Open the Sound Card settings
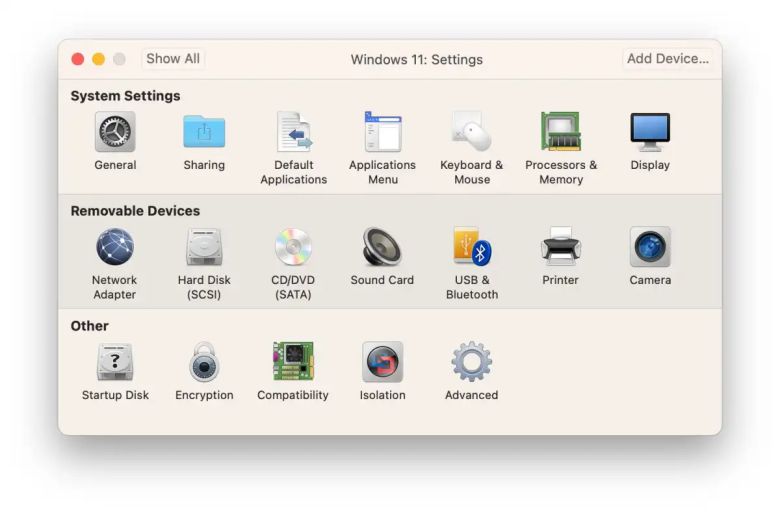Image resolution: width=780 pixels, height=512 pixels. pyautogui.click(x=382, y=247)
